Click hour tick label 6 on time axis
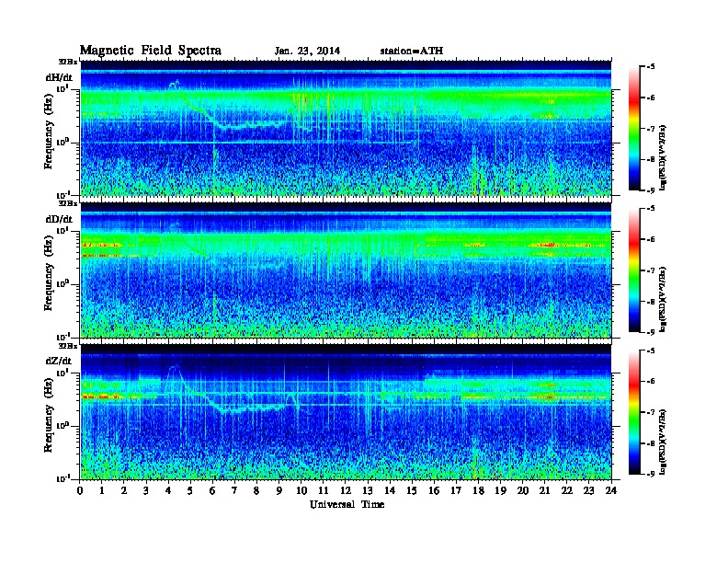This screenshot has width=728, height=563. pyautogui.click(x=212, y=491)
